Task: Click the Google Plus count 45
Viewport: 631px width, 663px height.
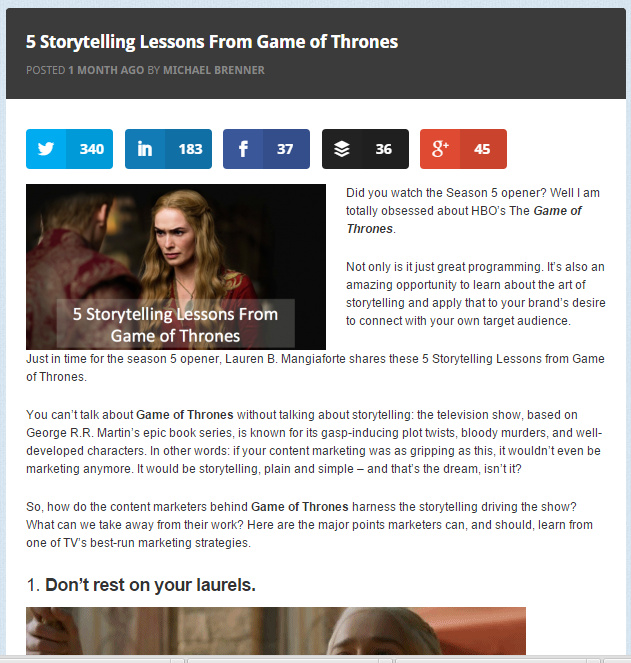Action: (x=482, y=149)
